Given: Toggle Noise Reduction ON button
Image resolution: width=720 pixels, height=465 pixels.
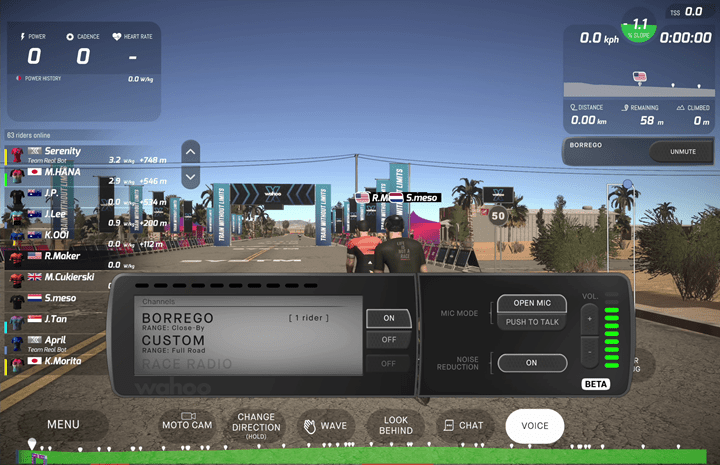Looking at the screenshot, I should [x=532, y=363].
